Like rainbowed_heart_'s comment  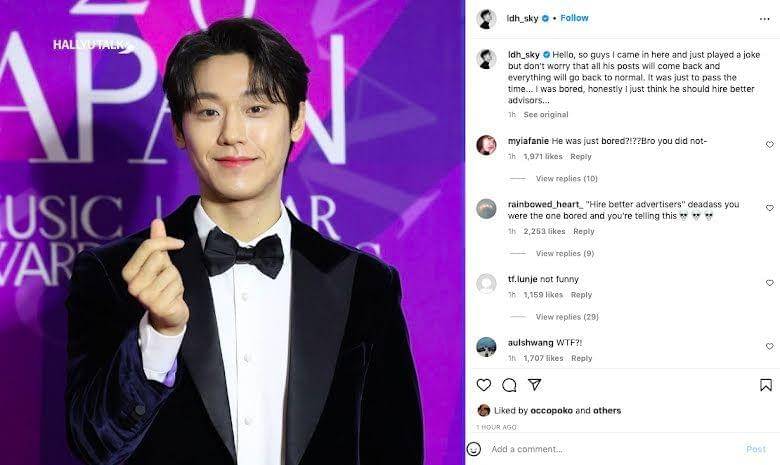point(770,208)
